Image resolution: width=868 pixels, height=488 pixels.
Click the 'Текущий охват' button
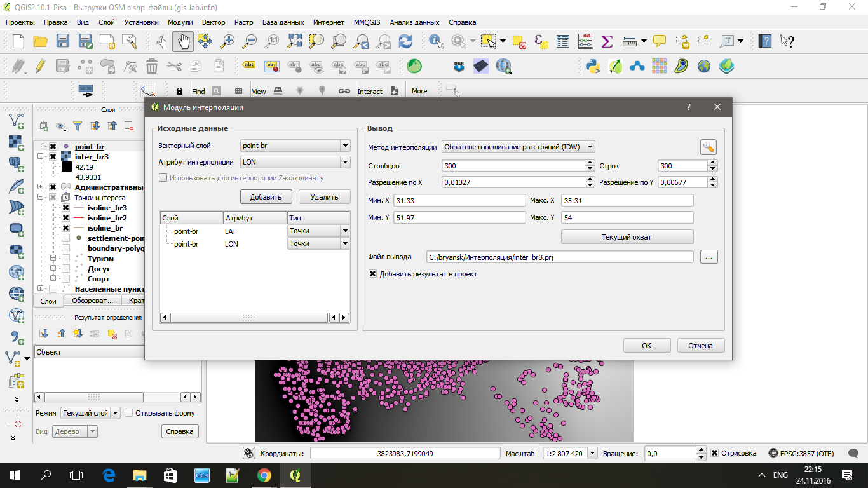click(627, 237)
